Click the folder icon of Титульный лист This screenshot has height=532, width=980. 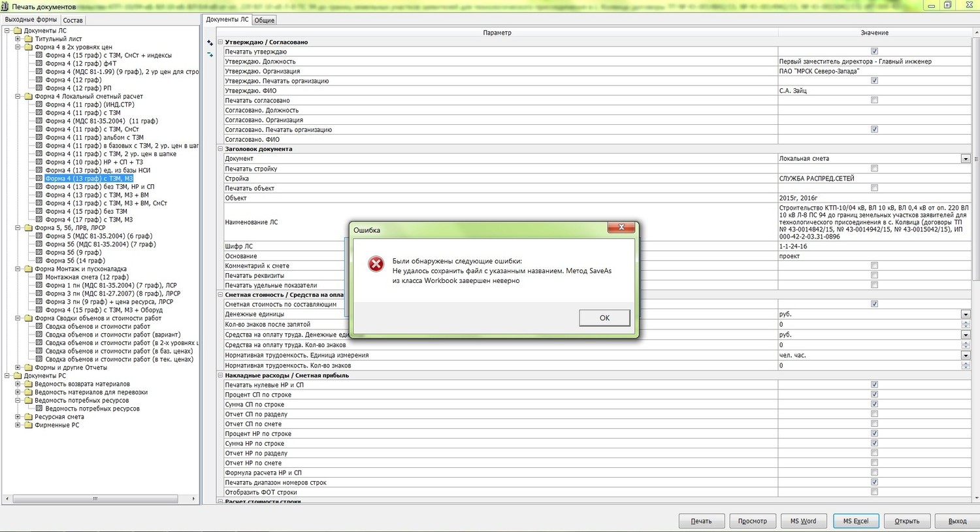pos(29,39)
